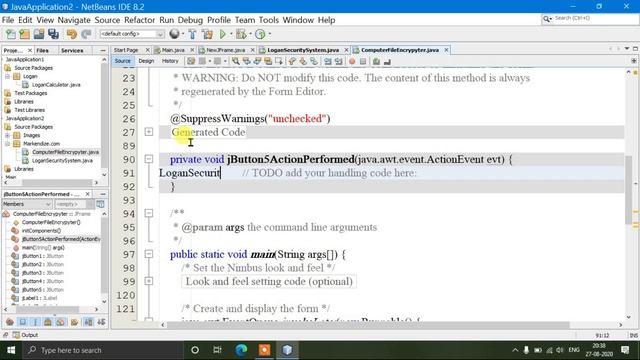640x360 pixels.
Task: Click the editor horizontal scrollbar
Action: [x=367, y=325]
